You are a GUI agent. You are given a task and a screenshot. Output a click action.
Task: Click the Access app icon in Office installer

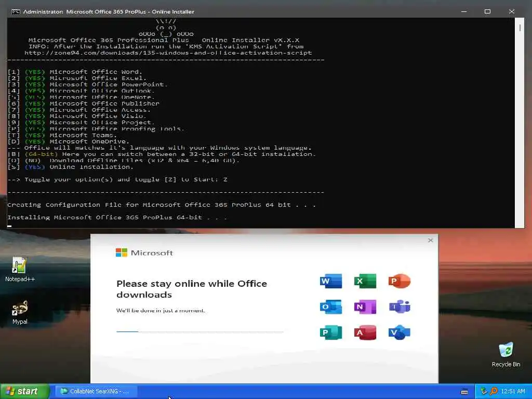tap(365, 332)
